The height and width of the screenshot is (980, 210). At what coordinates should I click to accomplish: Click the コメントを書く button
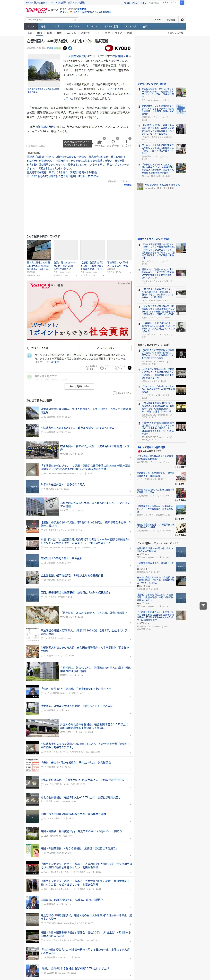click(x=105, y=348)
